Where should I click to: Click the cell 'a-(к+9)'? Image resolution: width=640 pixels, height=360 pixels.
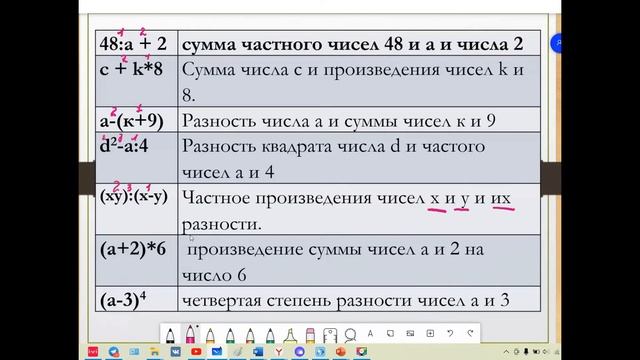click(137, 120)
